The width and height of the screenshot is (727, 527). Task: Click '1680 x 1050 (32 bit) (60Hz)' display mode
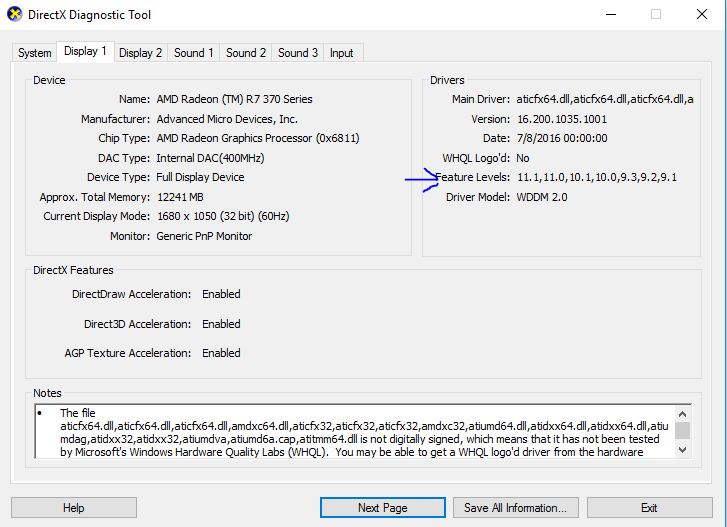click(223, 216)
